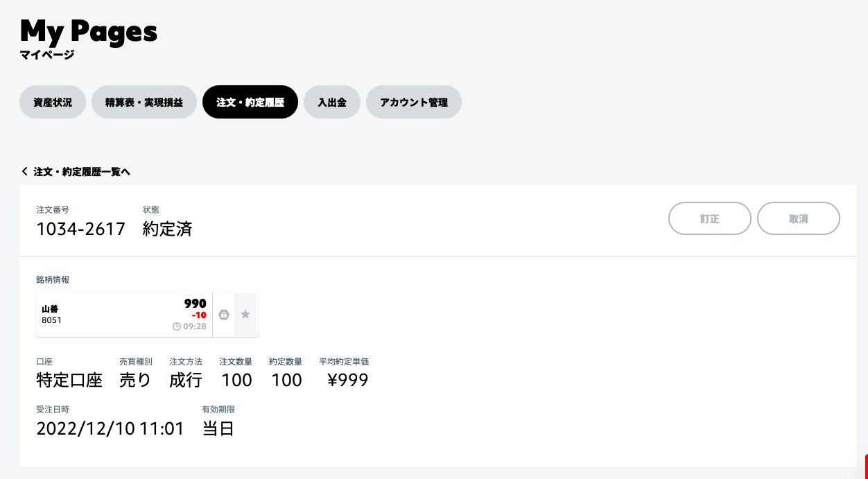Image resolution: width=868 pixels, height=479 pixels.
Task: Click the My Pages heading
Action: click(89, 31)
